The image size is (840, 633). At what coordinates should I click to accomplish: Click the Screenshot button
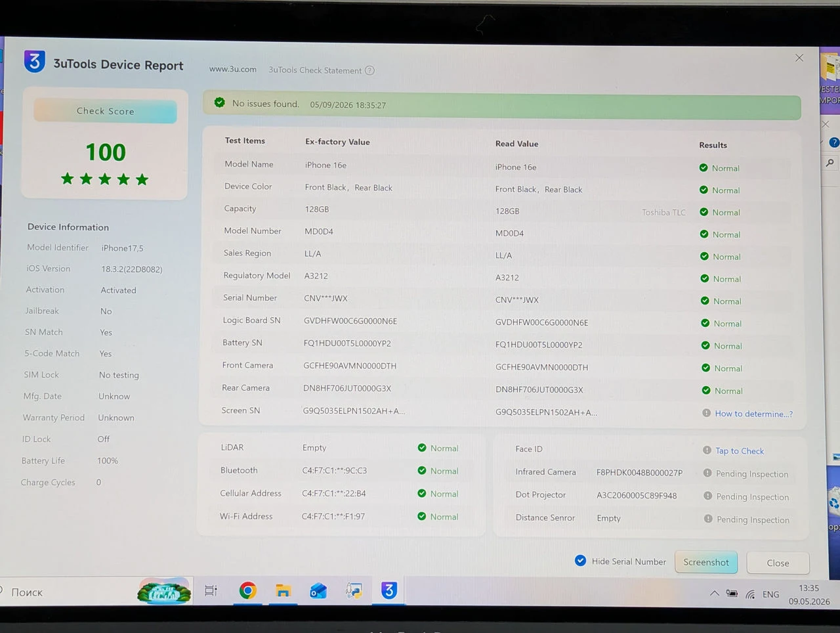706,562
